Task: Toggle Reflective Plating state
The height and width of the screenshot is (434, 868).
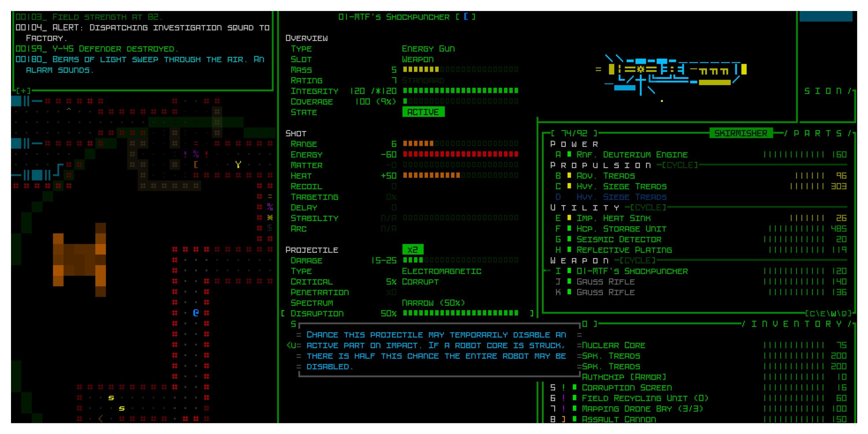Action: pyautogui.click(x=569, y=250)
